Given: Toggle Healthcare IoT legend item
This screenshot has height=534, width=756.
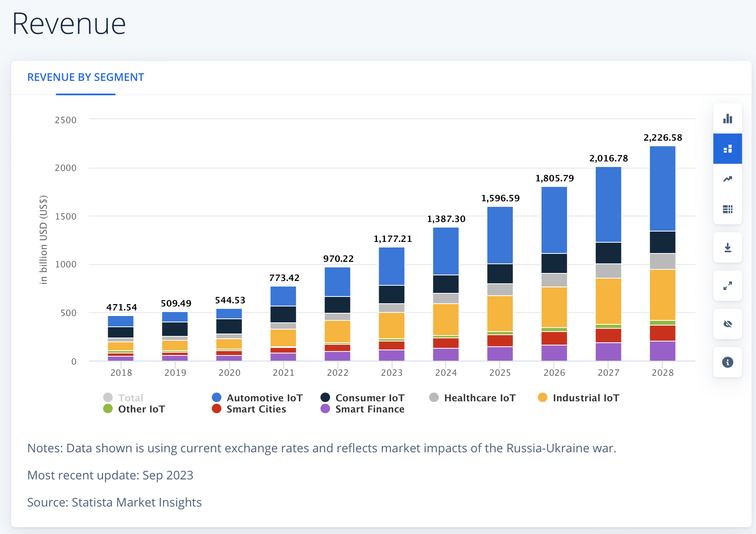Looking at the screenshot, I should (x=479, y=398).
